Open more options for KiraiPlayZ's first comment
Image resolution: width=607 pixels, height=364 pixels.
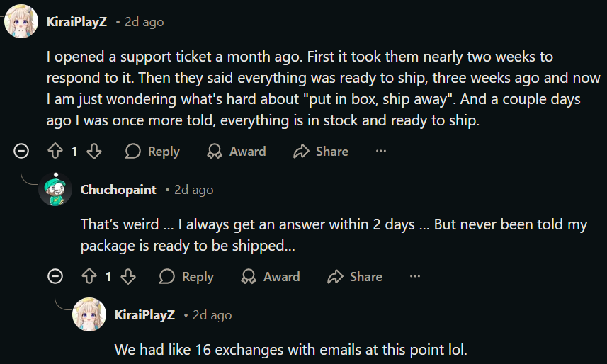(381, 151)
